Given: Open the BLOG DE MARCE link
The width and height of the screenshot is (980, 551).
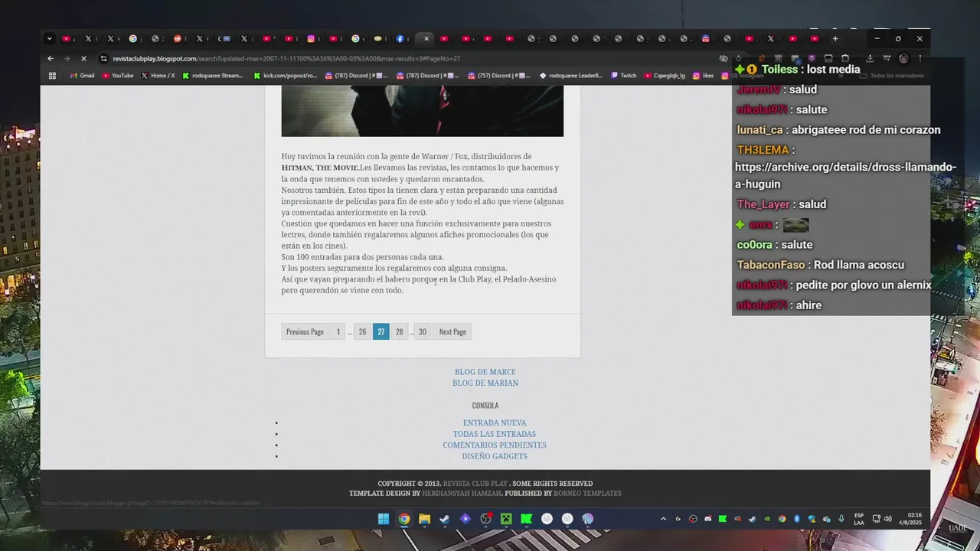Looking at the screenshot, I should 485,372.
